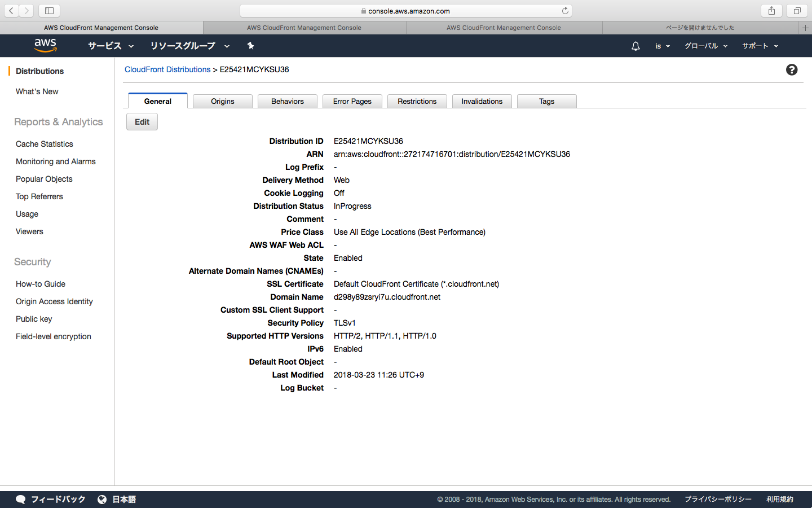Expand the リソースグループ resource groups menu

[189, 46]
